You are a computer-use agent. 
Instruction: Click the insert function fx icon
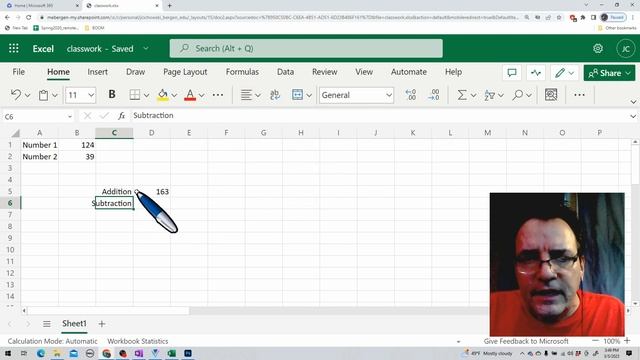[x=121, y=116]
